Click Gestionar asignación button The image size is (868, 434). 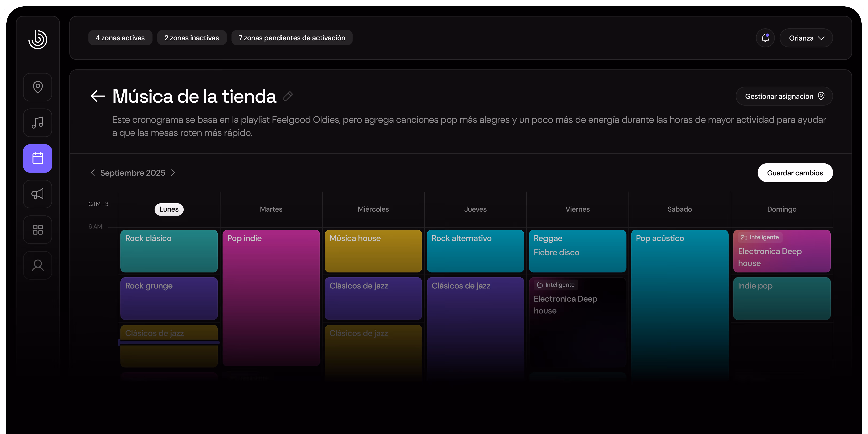point(784,96)
